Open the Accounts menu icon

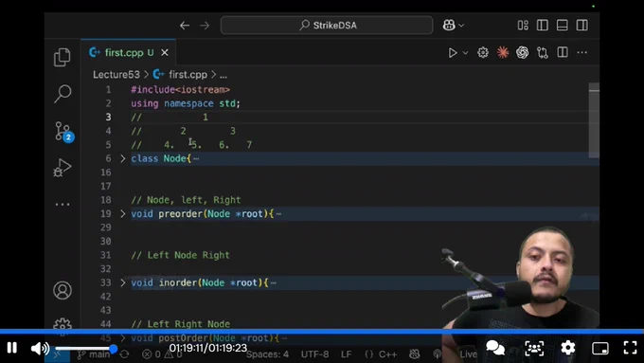pyautogui.click(x=63, y=290)
